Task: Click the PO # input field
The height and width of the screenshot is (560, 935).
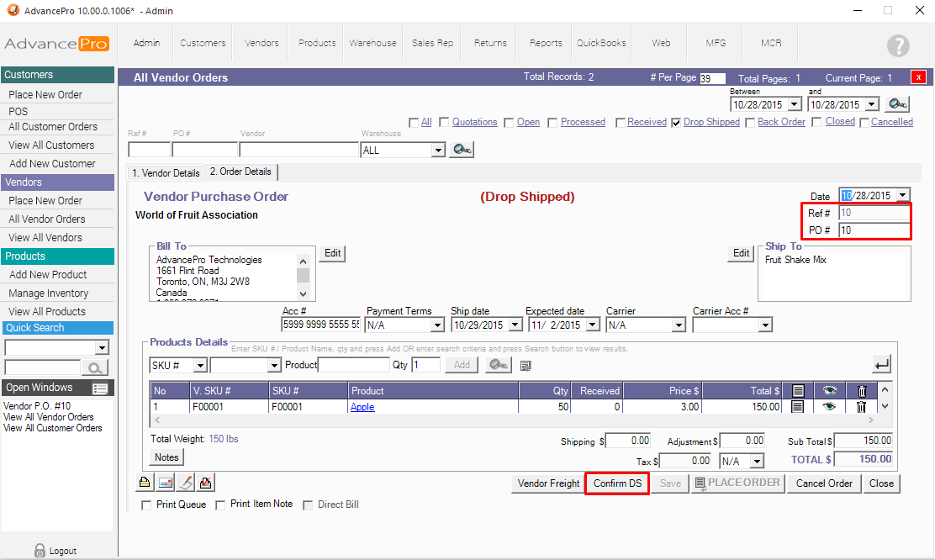Action: (874, 230)
